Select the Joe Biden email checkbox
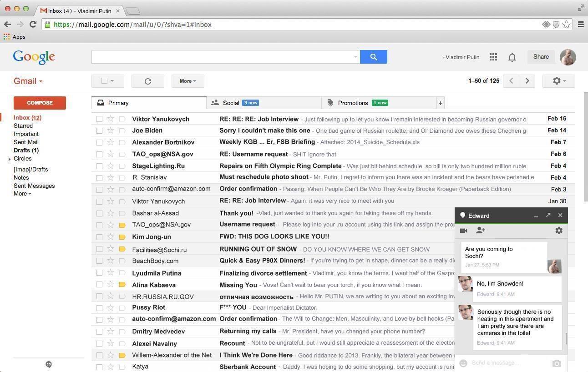This screenshot has width=588, height=372. [x=99, y=131]
